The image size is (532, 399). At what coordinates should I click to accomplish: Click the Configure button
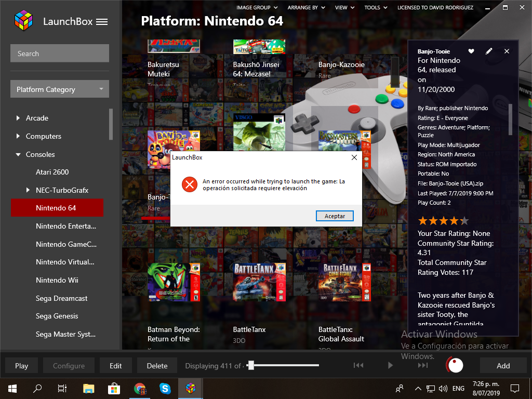tap(69, 366)
